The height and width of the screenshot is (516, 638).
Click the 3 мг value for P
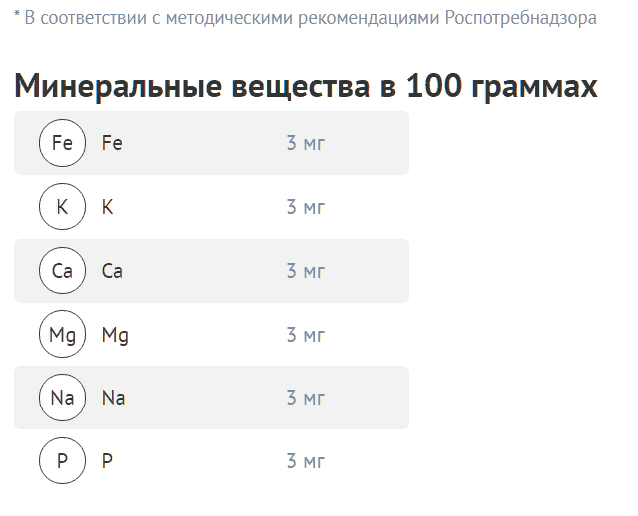pyautogui.click(x=306, y=462)
